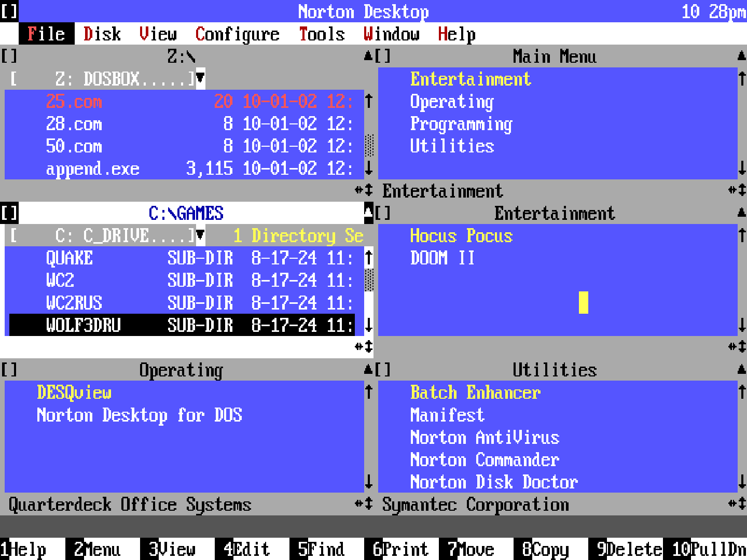Image resolution: width=747 pixels, height=560 pixels.
Task: Open the Z: DOSBOX drive dropdown
Action: coord(200,79)
